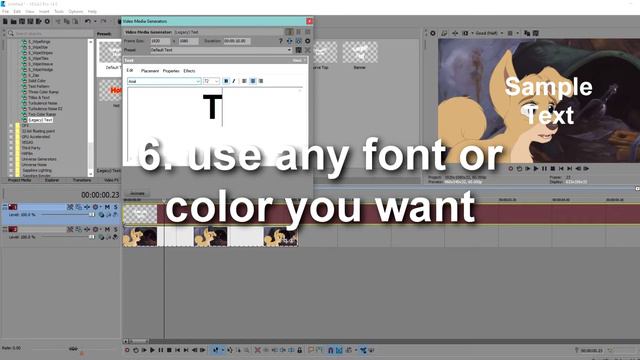Toggle Italic in the Text editor
The image size is (640, 360).
click(234, 81)
